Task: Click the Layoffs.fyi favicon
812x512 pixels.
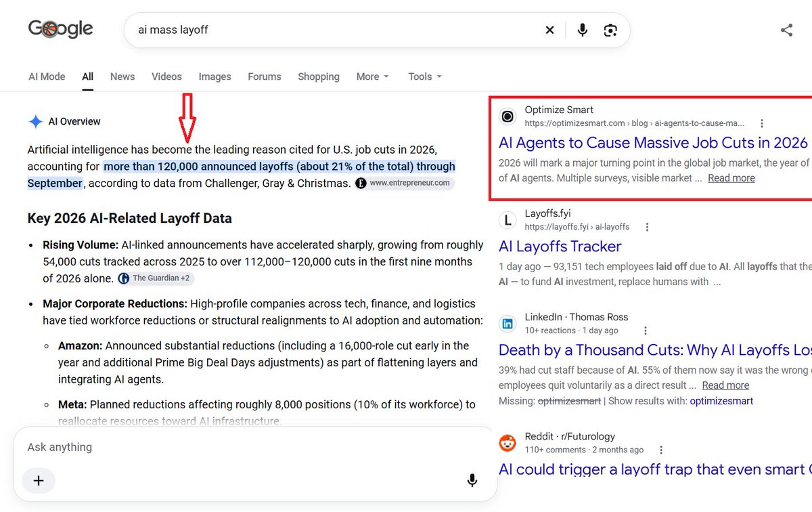Action: (507, 220)
